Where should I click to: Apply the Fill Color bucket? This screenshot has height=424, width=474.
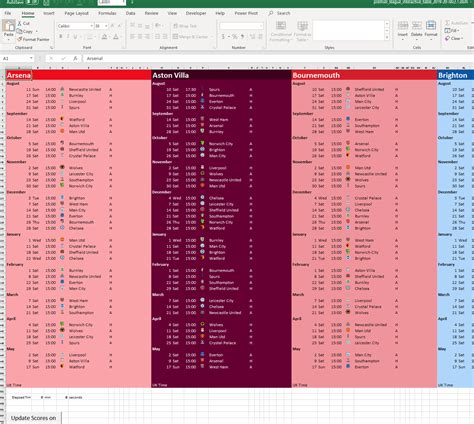(104, 37)
